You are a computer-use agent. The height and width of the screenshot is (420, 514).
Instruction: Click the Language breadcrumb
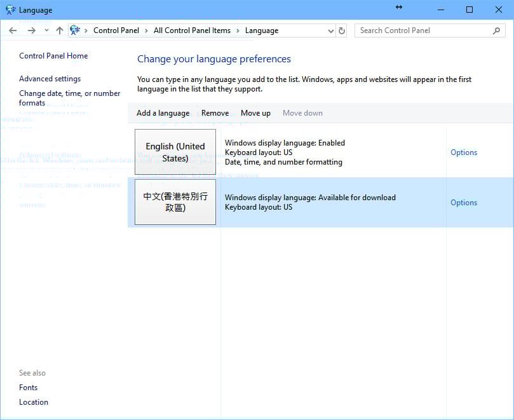[x=262, y=30]
